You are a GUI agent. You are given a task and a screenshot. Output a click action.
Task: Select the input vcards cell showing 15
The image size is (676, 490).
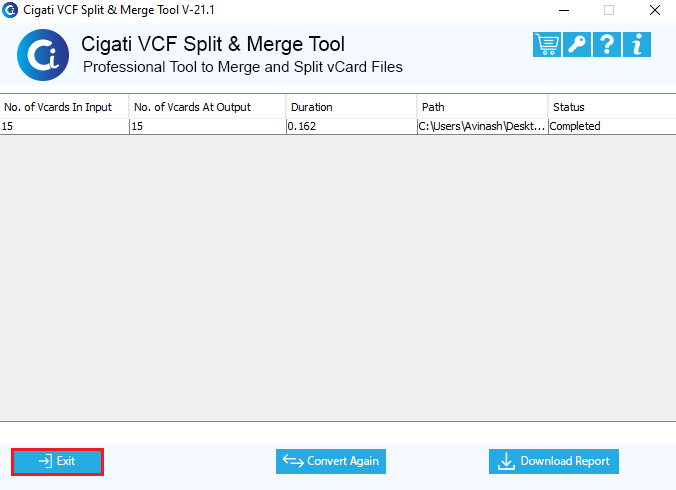[64, 126]
